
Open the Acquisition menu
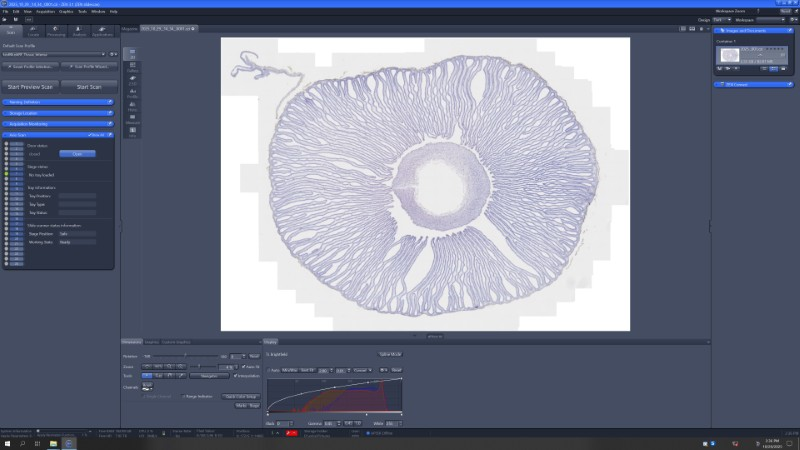pos(44,11)
